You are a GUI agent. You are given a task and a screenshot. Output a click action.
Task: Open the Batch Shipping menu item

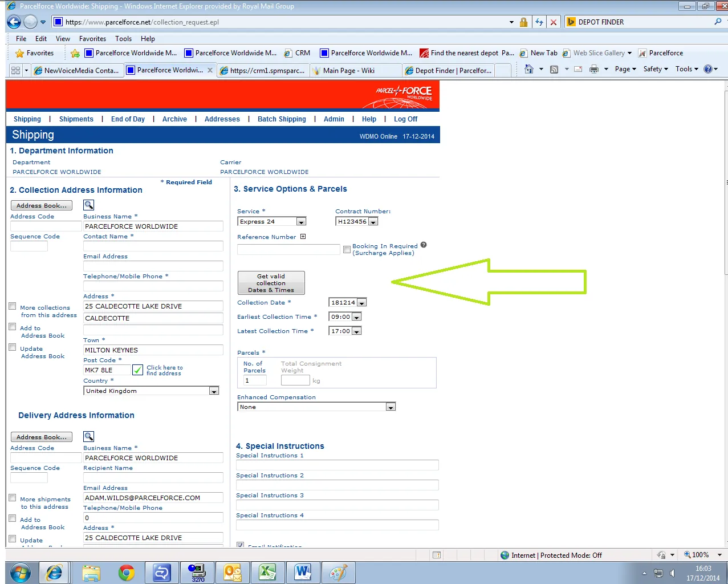282,119
